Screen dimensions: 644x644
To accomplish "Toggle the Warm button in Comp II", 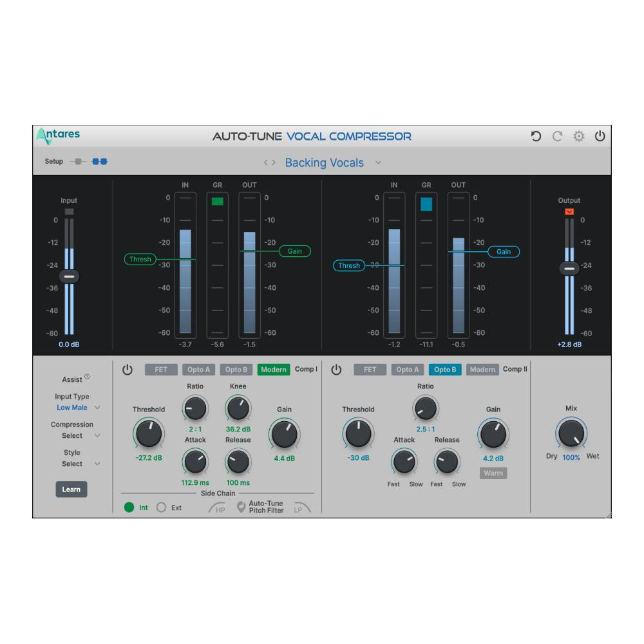I will click(493, 473).
